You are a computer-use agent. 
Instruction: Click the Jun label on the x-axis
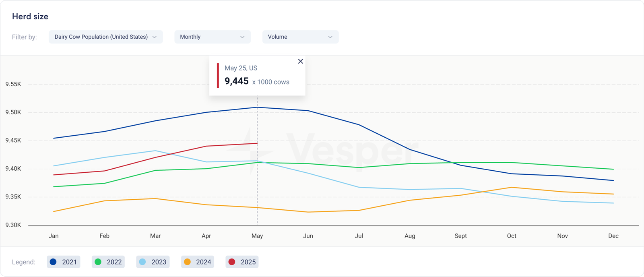coord(308,236)
